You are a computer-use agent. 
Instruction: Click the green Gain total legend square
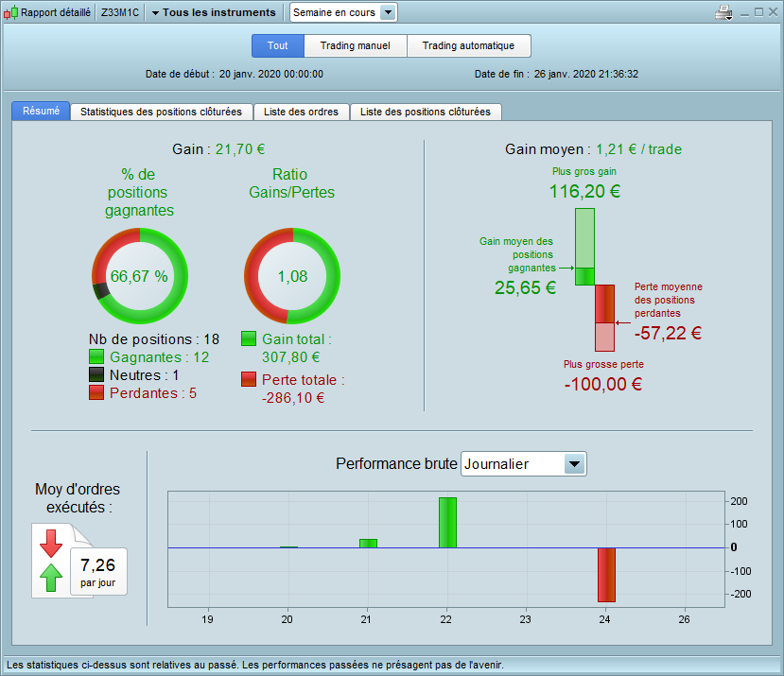(x=249, y=339)
